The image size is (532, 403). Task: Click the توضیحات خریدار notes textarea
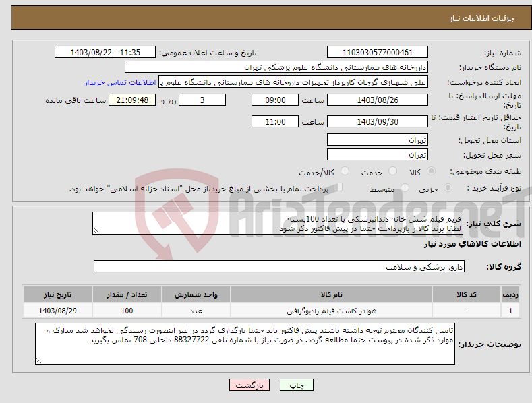click(x=245, y=344)
